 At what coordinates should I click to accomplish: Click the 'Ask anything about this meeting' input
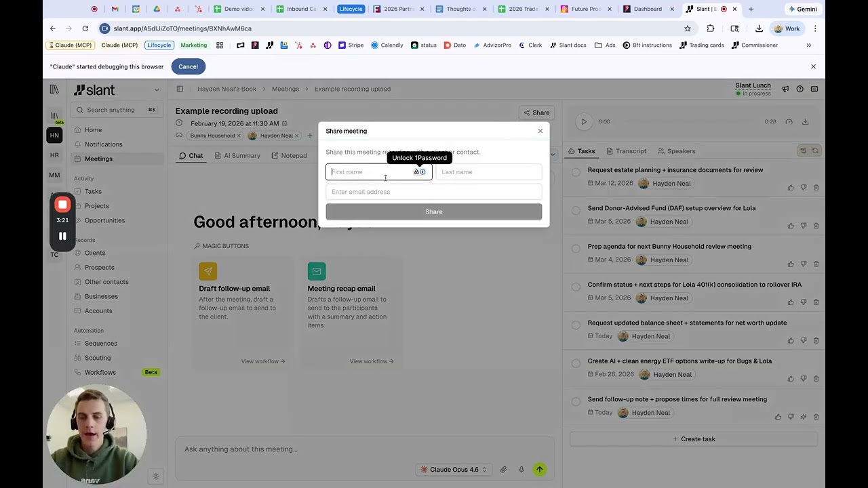pos(365,449)
